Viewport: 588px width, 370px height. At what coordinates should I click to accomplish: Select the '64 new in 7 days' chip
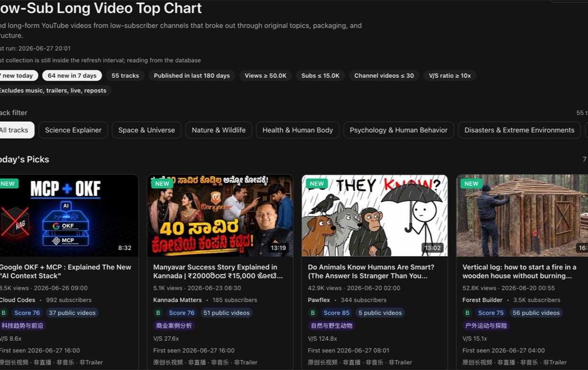click(x=72, y=75)
